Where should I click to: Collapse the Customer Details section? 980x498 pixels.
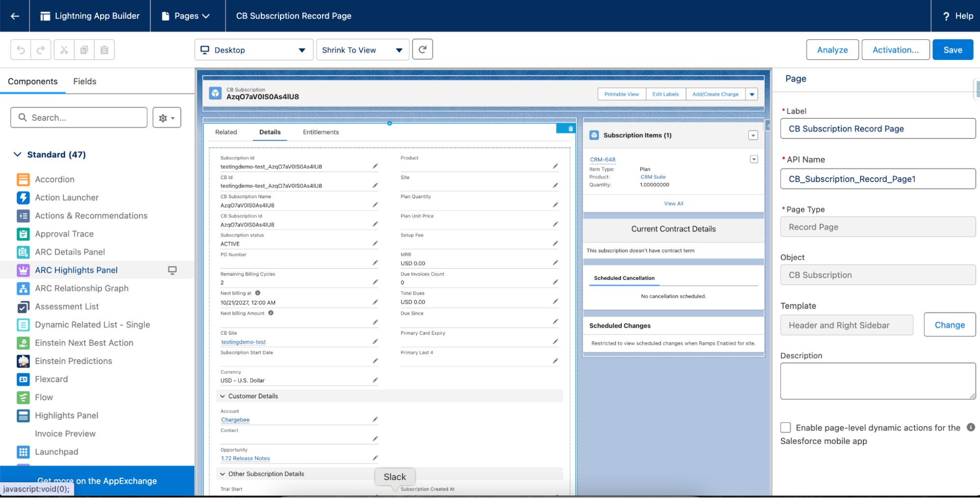[223, 396]
